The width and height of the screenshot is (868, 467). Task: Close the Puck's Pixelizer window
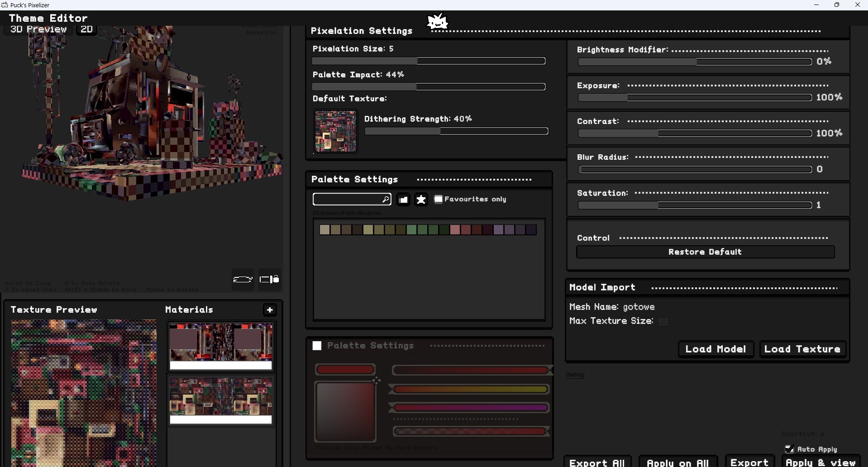tap(857, 5)
